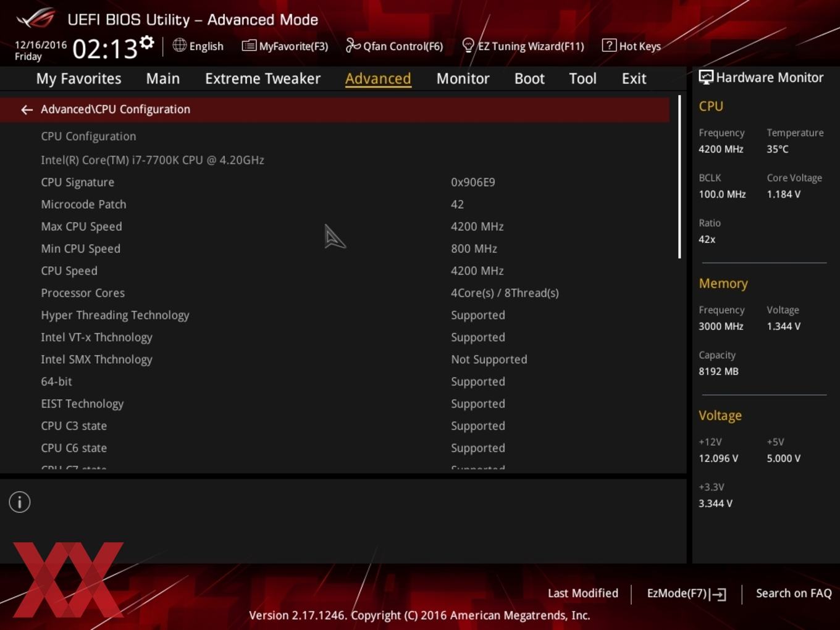Screen dimensions: 840x630
Task: Open the clock settings gear icon
Action: coord(147,43)
